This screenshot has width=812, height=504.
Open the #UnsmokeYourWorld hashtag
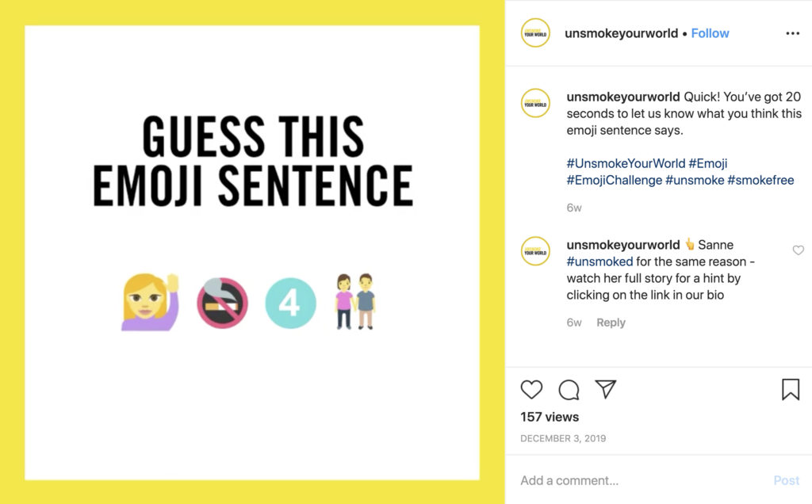point(626,163)
